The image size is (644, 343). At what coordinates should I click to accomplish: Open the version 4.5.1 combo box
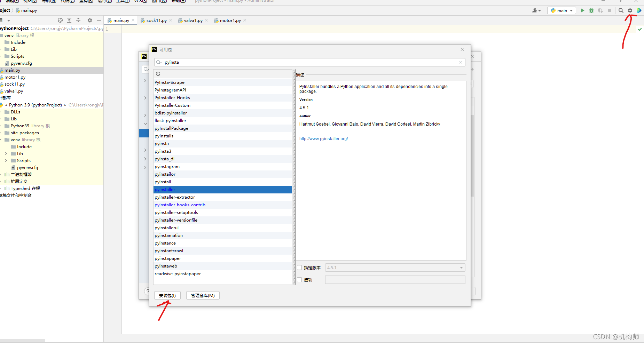tap(395, 268)
